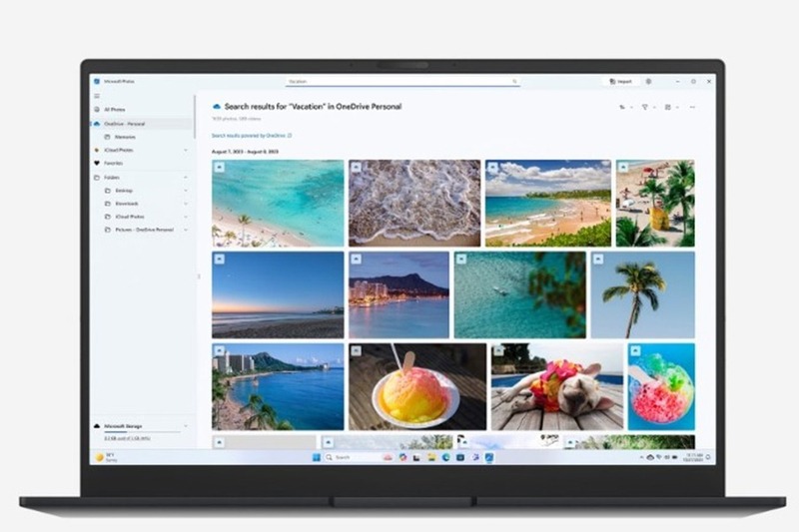
Task: Click the Windows Start button on taskbar
Action: (x=318, y=457)
